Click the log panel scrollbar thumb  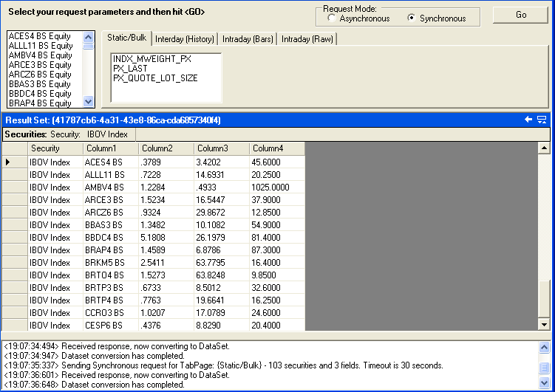click(544, 368)
